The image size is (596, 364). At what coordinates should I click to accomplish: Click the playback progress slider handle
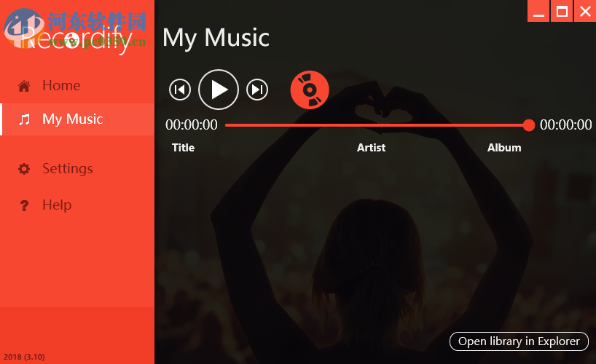(529, 125)
